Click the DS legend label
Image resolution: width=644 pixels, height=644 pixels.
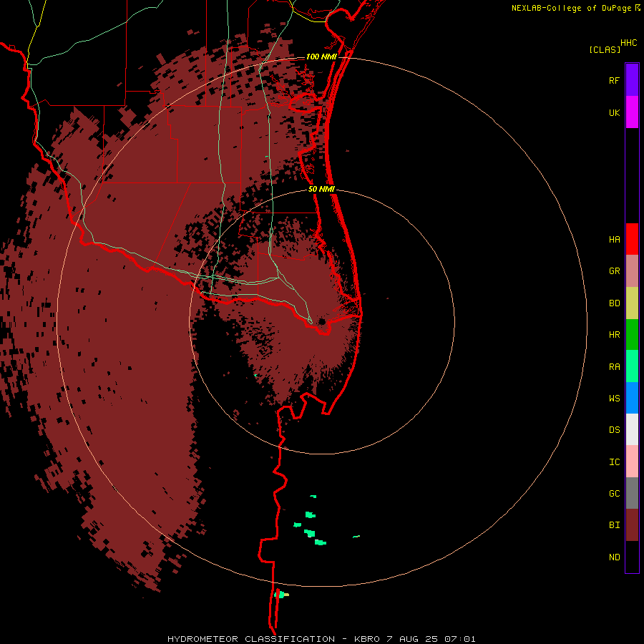(615, 430)
